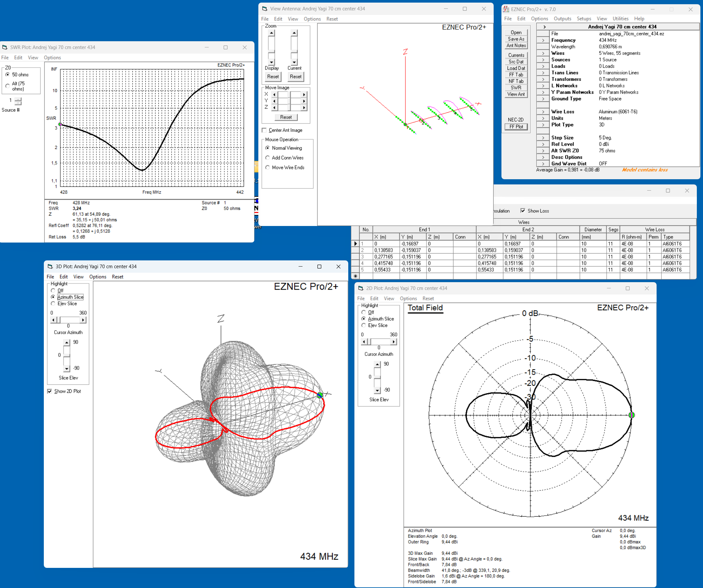Click the Ant Notes button

[516, 45]
